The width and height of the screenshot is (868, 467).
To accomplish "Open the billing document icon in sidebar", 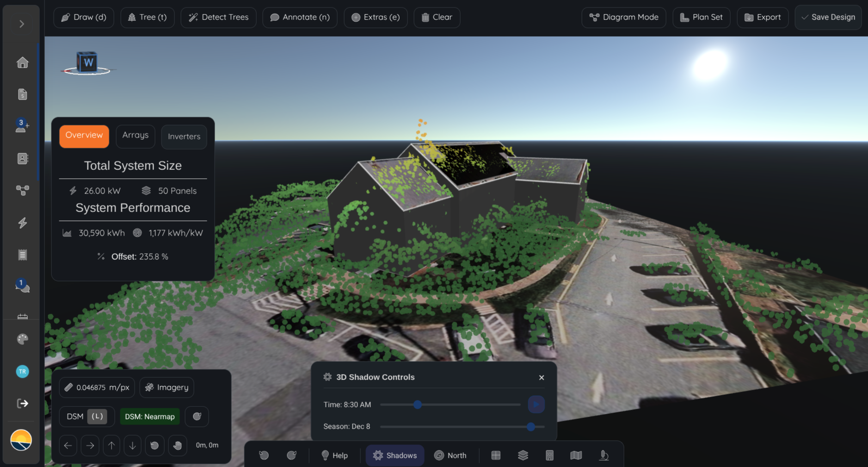I will tap(22, 94).
